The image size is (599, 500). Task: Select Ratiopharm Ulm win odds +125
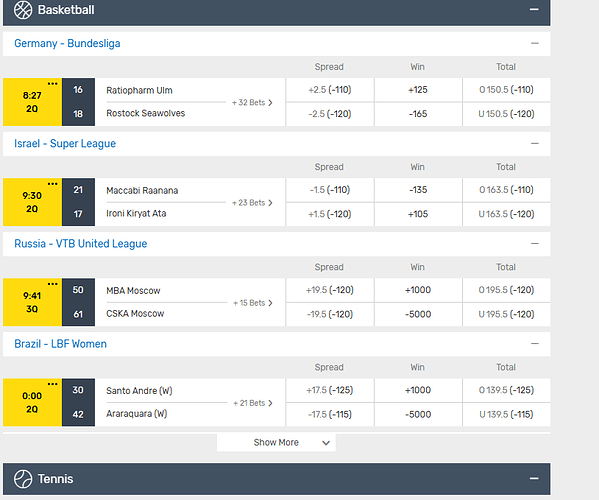(418, 90)
